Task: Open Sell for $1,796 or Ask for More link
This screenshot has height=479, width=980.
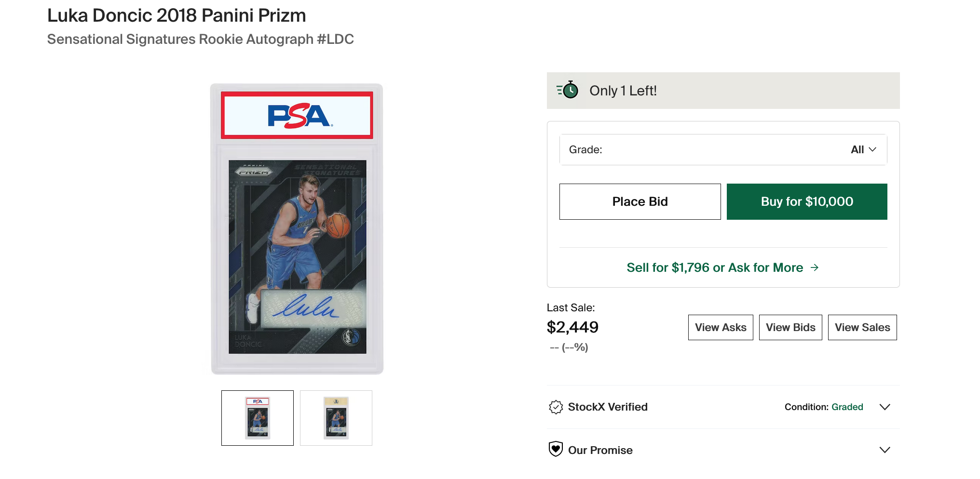Action: [715, 267]
